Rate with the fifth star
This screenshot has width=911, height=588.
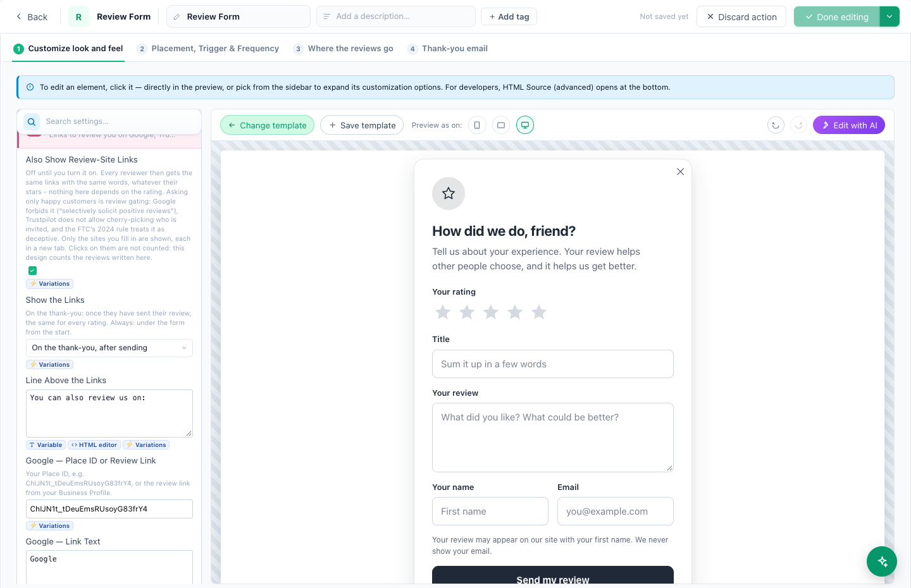[539, 312]
